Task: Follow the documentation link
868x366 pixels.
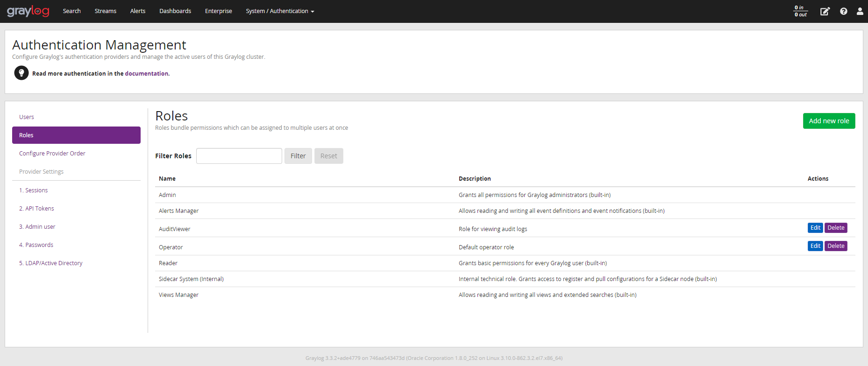Action: pos(146,73)
